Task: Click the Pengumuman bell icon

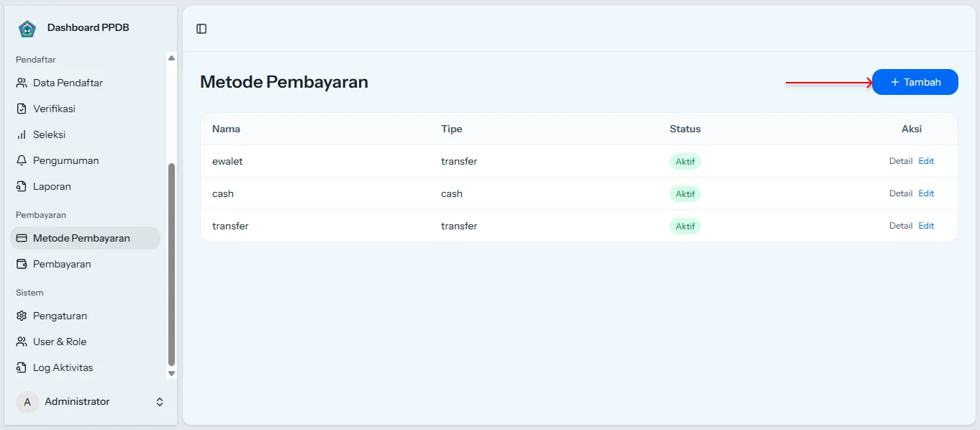Action: pos(22,160)
